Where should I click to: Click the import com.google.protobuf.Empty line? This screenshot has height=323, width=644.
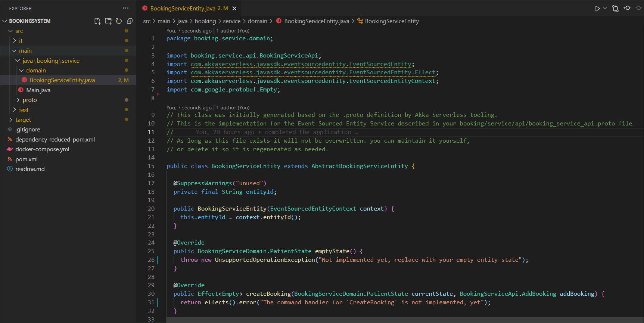(223, 90)
